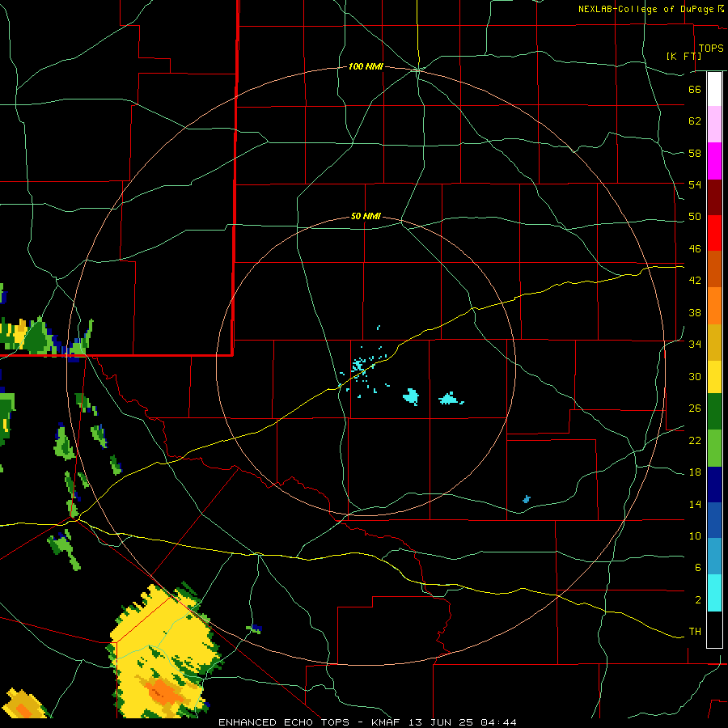Screen dimensions: 728x728
Task: Click the '62' legend value
Action: pyautogui.click(x=695, y=121)
